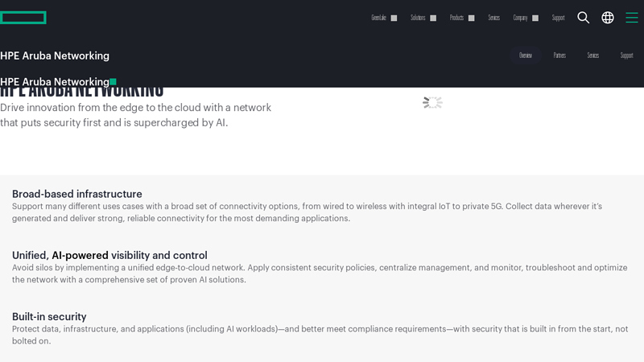The width and height of the screenshot is (644, 362).
Task: Switch to the Support sub-navigation tab
Action: coord(626,56)
